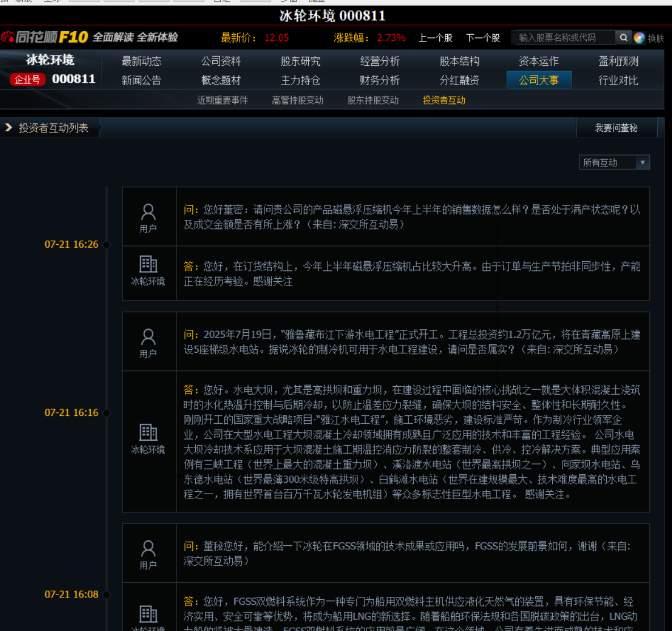672x631 pixels.
Task: Click timeline marker for 07-21 16:26
Action: 107,245
